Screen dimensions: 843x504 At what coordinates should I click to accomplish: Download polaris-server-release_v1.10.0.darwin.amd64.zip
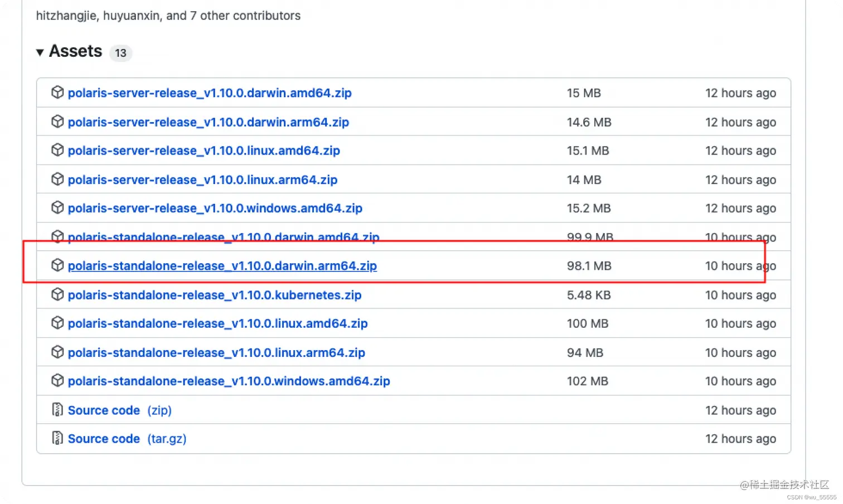click(x=210, y=93)
